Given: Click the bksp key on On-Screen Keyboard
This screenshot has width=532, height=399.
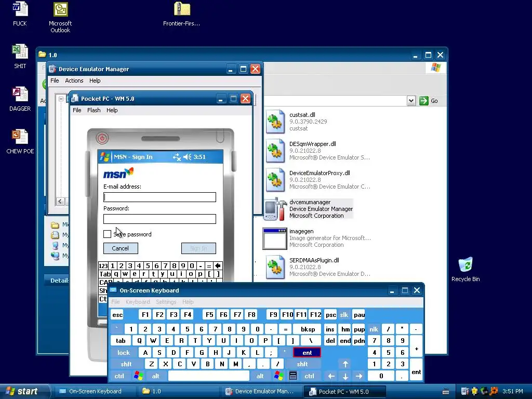Looking at the screenshot, I should pos(308,329).
